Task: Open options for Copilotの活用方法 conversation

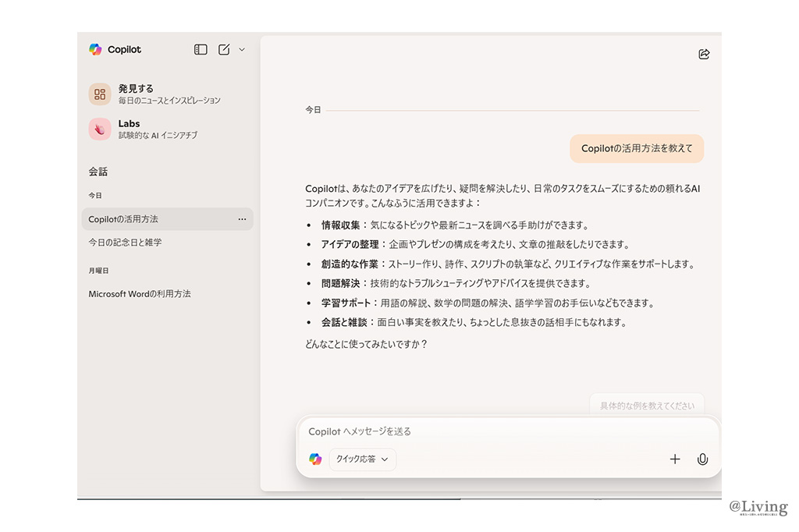Action: pyautogui.click(x=242, y=219)
